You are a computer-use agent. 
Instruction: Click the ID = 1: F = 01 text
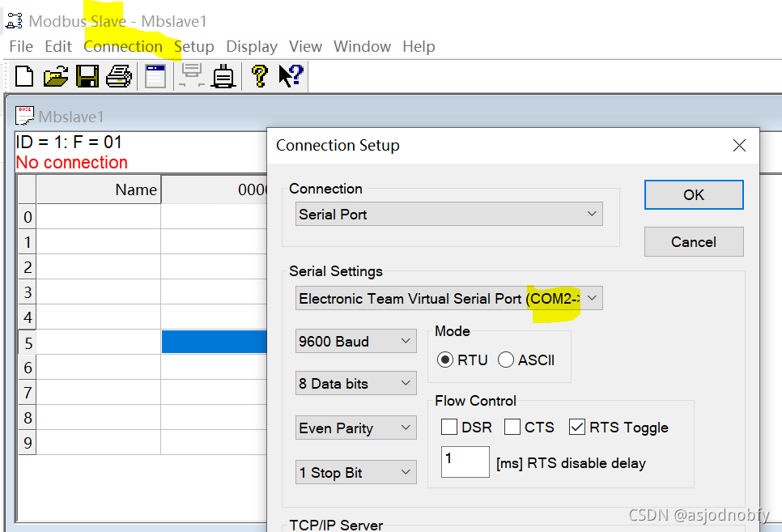tap(69, 143)
